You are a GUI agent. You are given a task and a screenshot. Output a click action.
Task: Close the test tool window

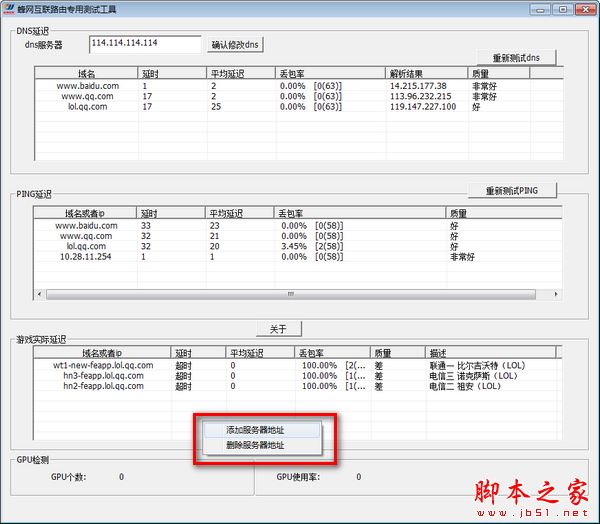(585, 9)
